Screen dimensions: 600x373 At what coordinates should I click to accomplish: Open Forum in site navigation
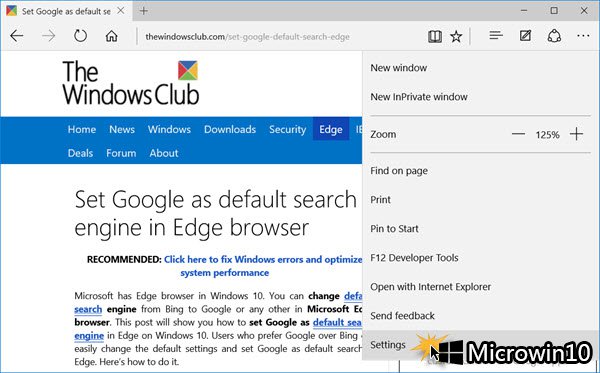tap(121, 153)
